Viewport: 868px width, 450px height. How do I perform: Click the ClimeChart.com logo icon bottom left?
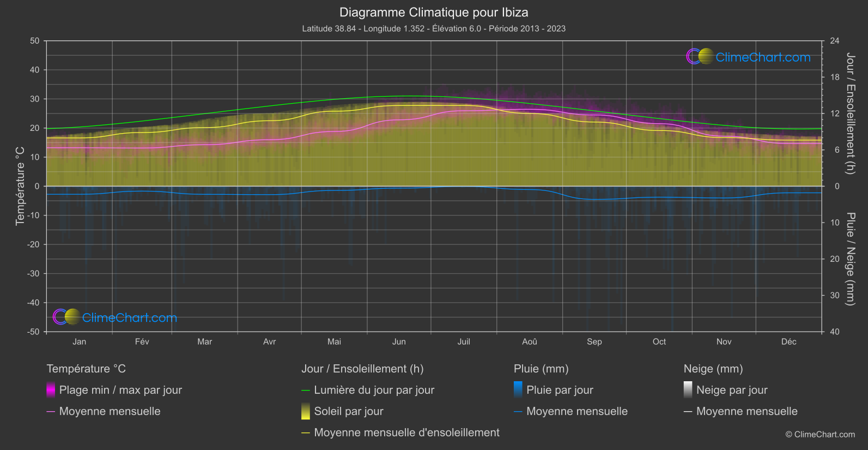point(66,316)
